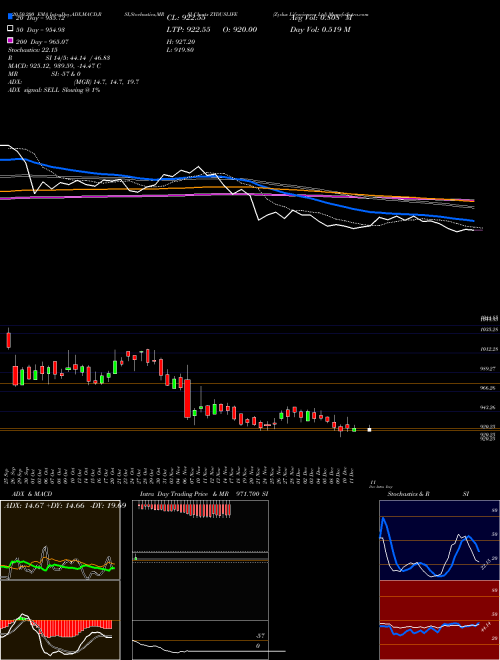Click the 'Stochastics & R' panel title
Image resolution: width=500 pixels, height=660 pixels.
coord(409,494)
